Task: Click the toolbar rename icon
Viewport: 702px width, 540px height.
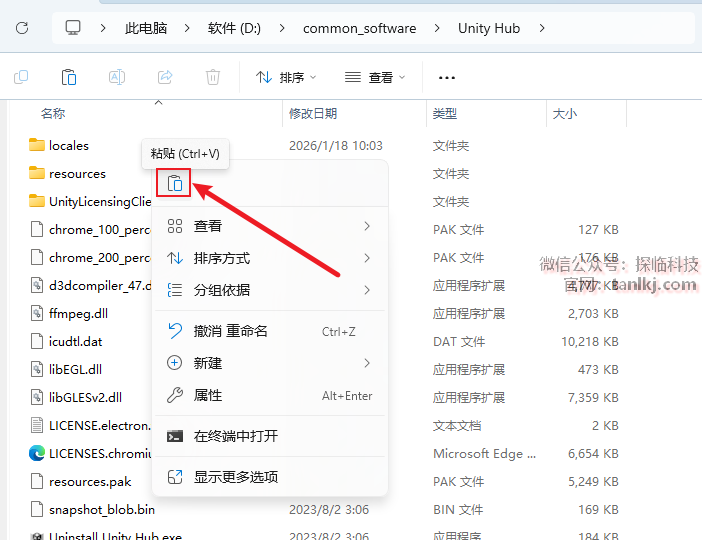Action: 117,77
